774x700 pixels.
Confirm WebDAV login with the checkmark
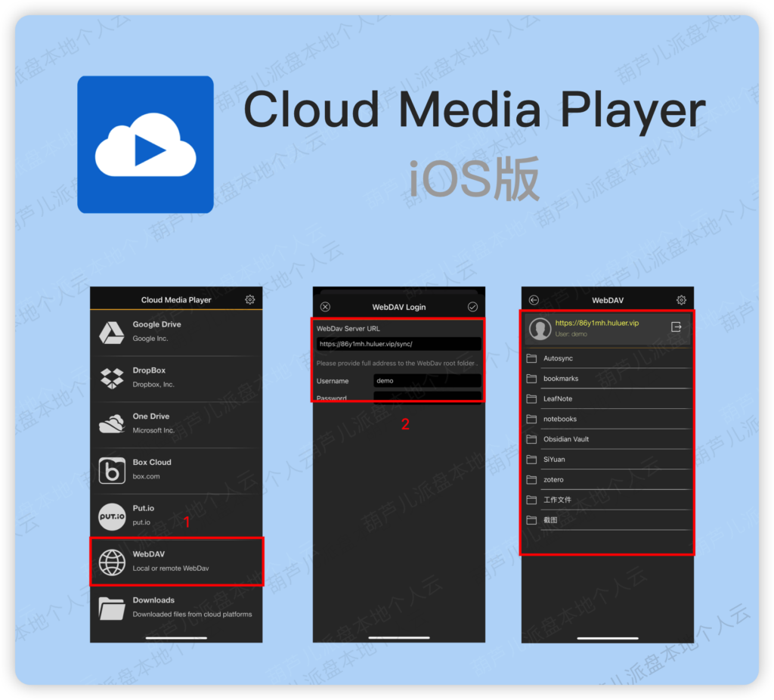pyautogui.click(x=472, y=306)
